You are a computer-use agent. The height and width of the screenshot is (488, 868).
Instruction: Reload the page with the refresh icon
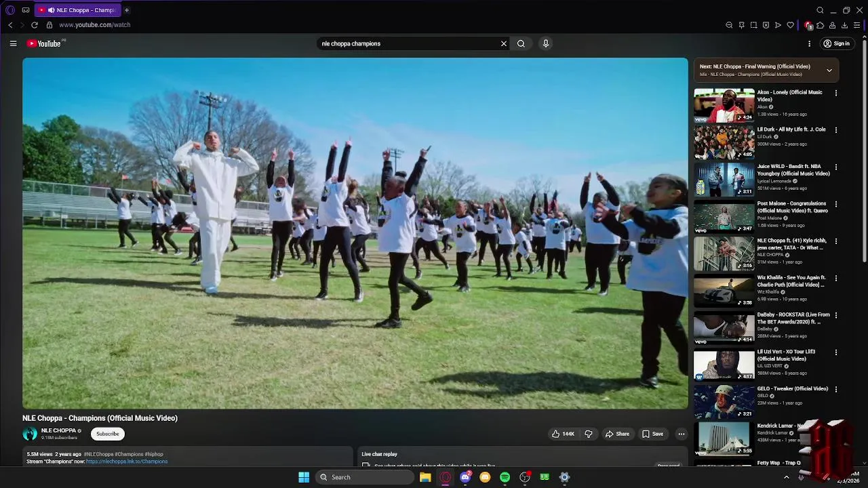click(35, 25)
